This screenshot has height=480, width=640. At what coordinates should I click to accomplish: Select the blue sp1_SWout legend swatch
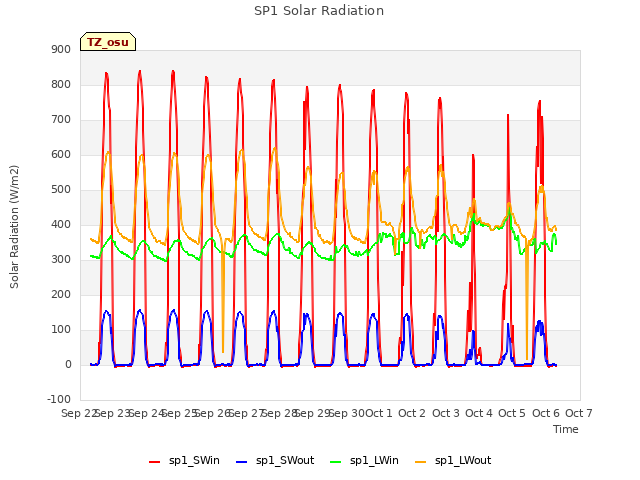click(242, 462)
